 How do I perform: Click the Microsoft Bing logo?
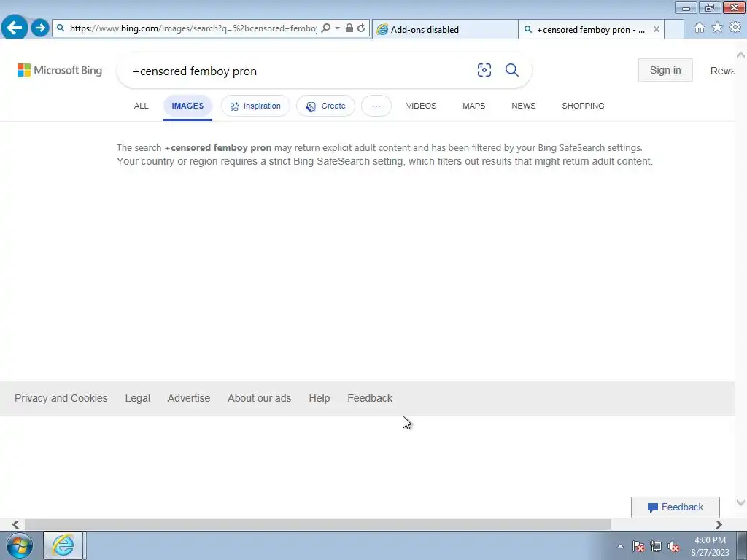(x=60, y=70)
